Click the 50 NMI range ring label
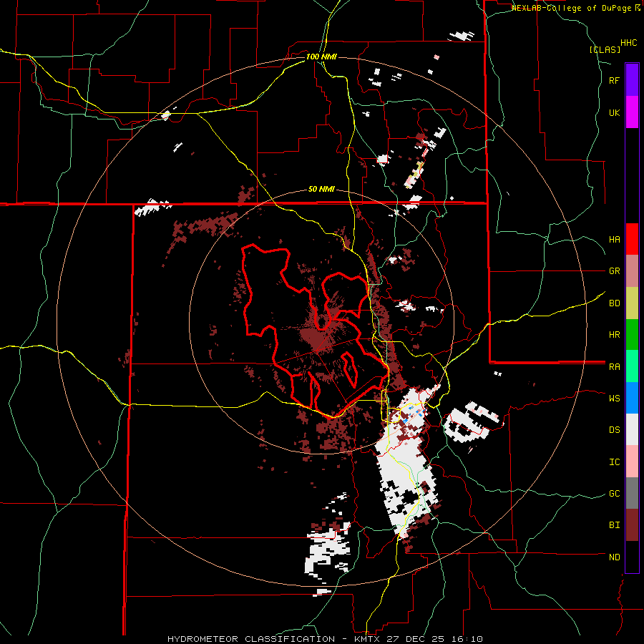644x644 pixels. coord(321,190)
